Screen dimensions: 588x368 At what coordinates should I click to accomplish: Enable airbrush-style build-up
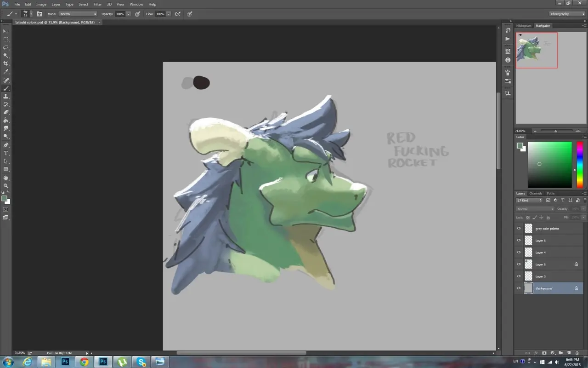coord(178,14)
